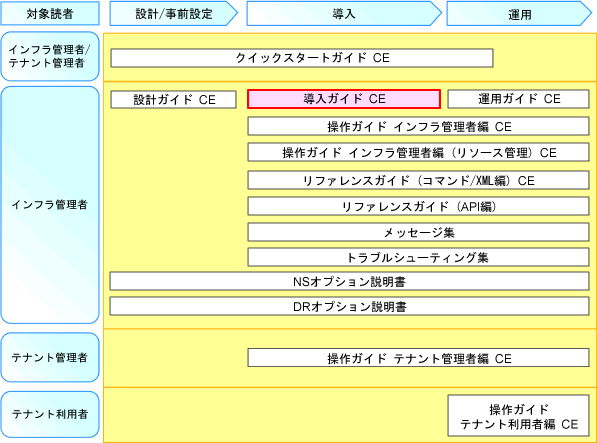Click リファレンスガイド (コマンド/XML編) CE

coord(418,180)
